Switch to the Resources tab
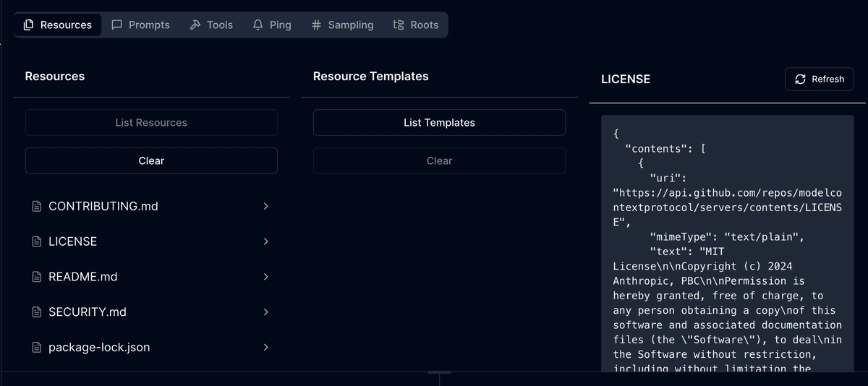868x386 pixels. click(x=58, y=25)
